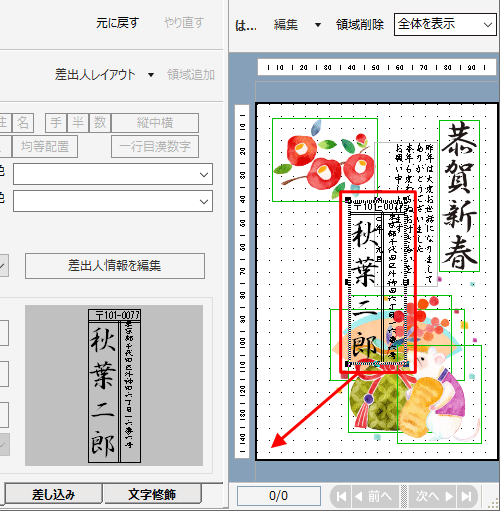The height and width of the screenshot is (511, 500).
Task: Click 元に戻す undo button
Action: coord(117,23)
